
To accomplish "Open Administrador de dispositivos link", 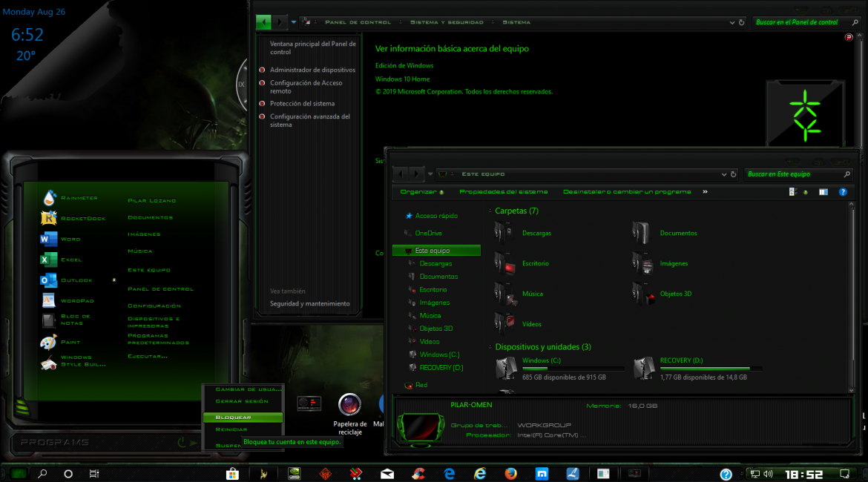I will click(312, 70).
